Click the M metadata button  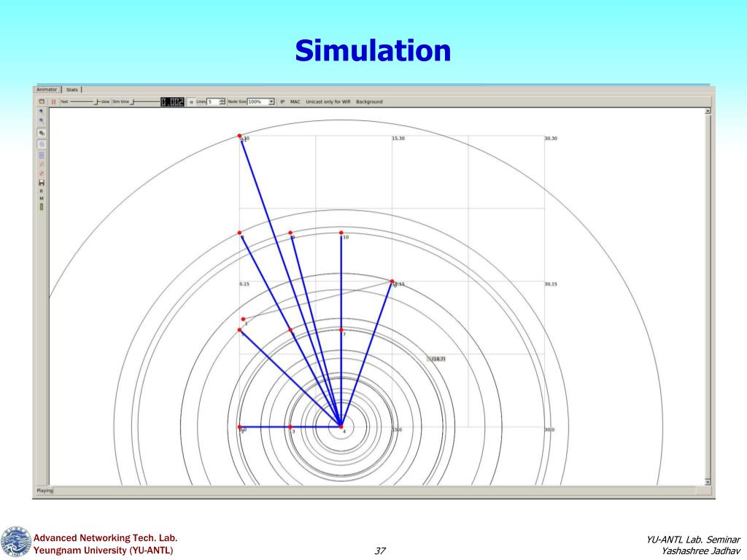point(42,198)
